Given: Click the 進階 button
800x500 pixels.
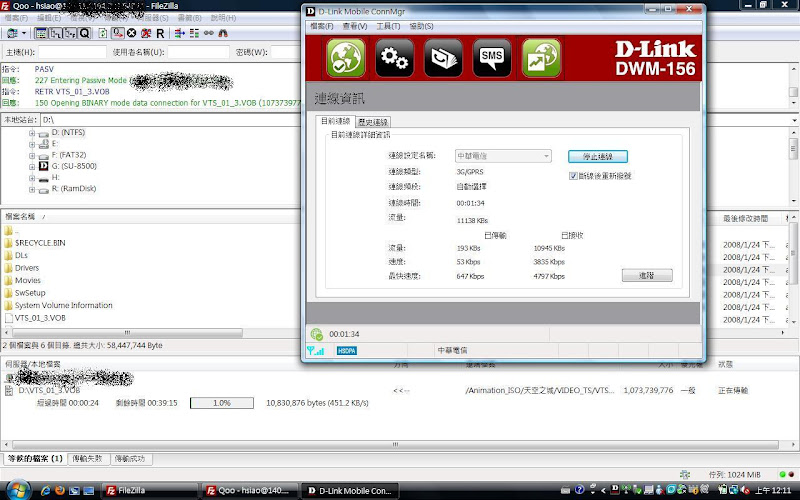Looking at the screenshot, I should pyautogui.click(x=647, y=276).
